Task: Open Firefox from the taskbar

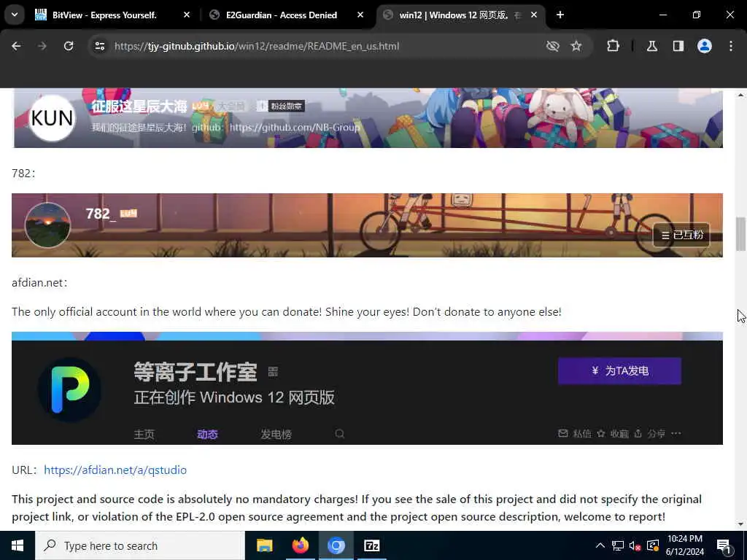Action: [x=300, y=545]
